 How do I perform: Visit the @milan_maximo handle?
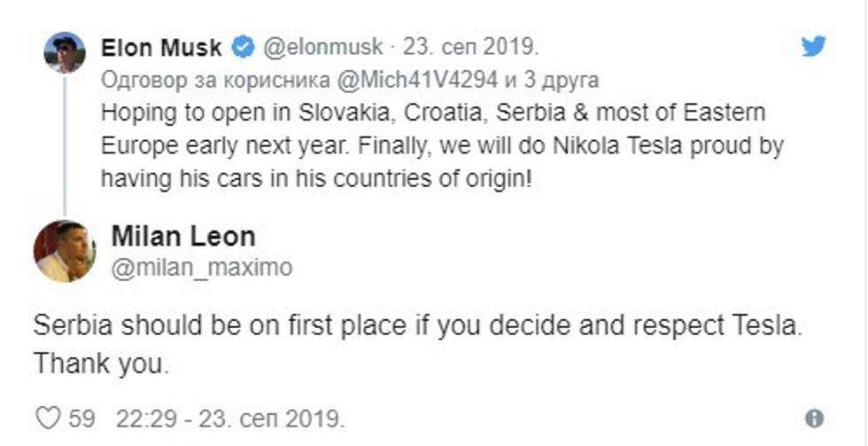pos(201,267)
